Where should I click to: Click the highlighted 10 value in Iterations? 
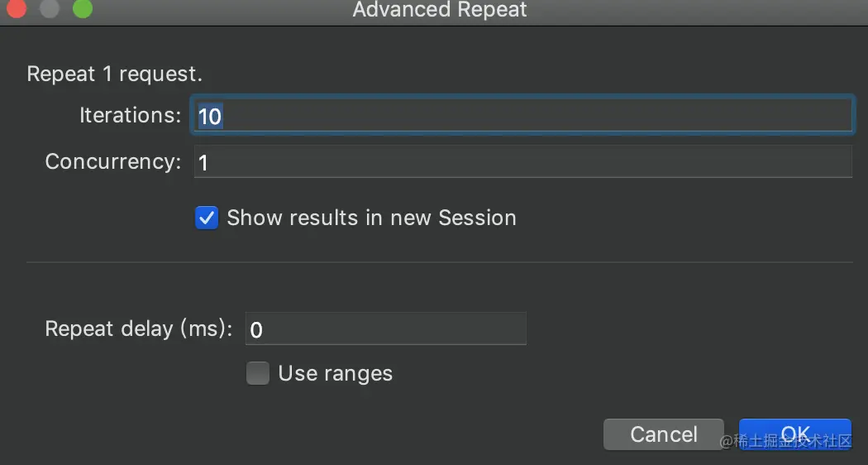pyautogui.click(x=210, y=117)
